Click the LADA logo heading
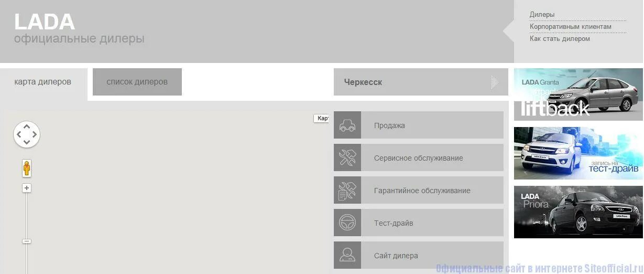 [x=45, y=22]
